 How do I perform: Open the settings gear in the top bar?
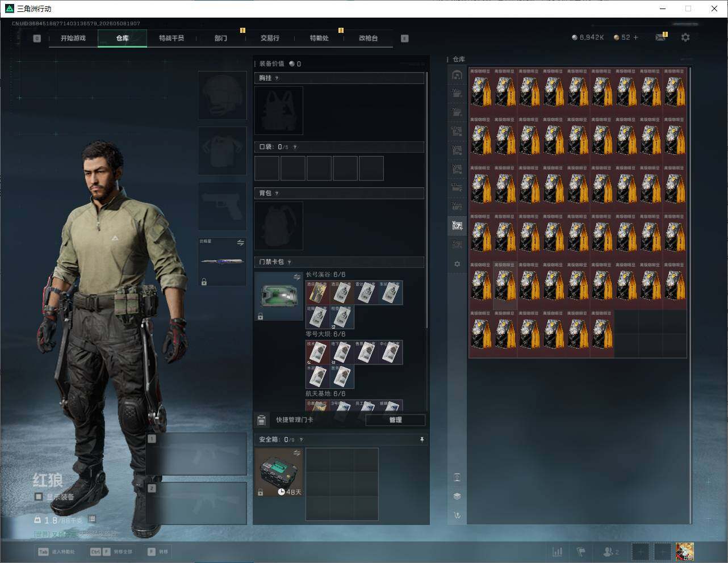(685, 37)
